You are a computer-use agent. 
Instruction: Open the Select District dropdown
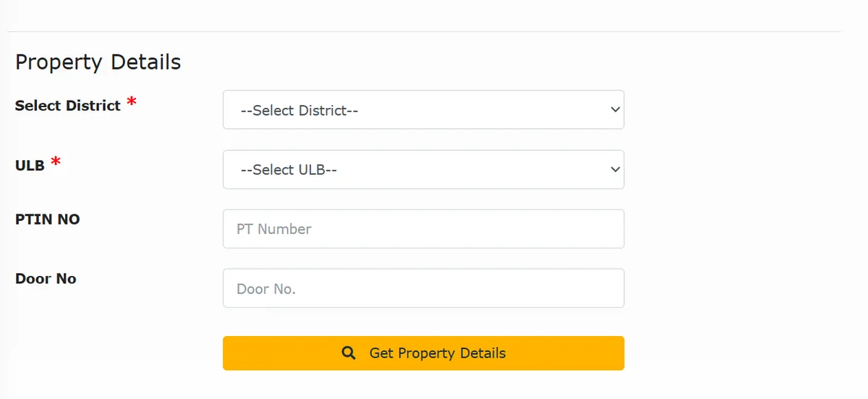point(423,110)
